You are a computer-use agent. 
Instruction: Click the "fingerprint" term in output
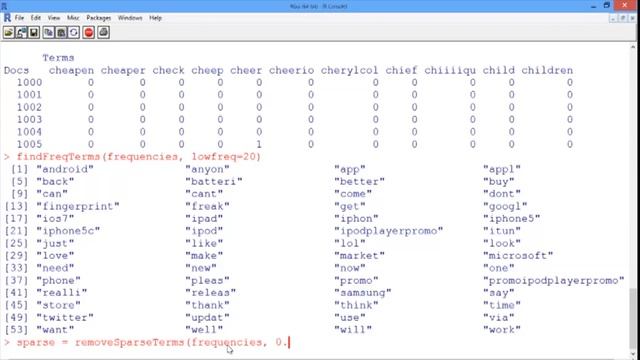(78, 206)
